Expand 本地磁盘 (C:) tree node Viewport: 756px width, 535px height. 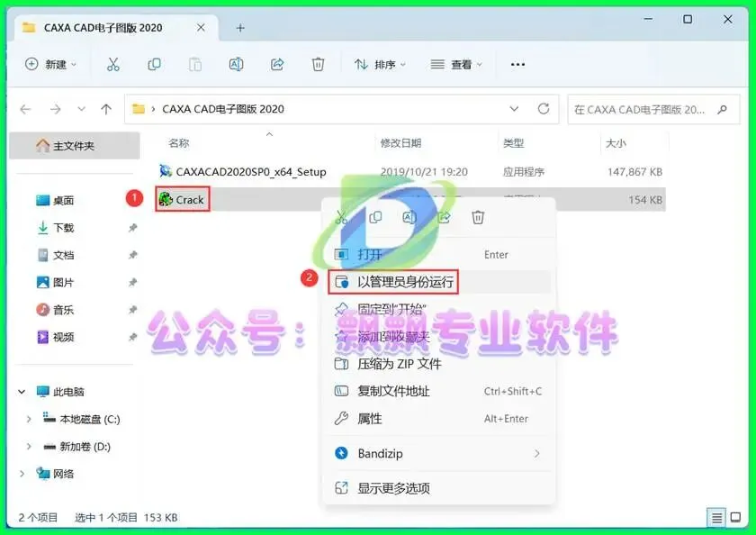[x=29, y=419]
